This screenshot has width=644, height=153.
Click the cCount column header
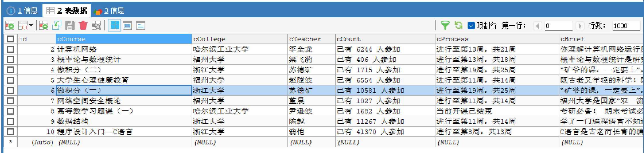tap(385, 39)
